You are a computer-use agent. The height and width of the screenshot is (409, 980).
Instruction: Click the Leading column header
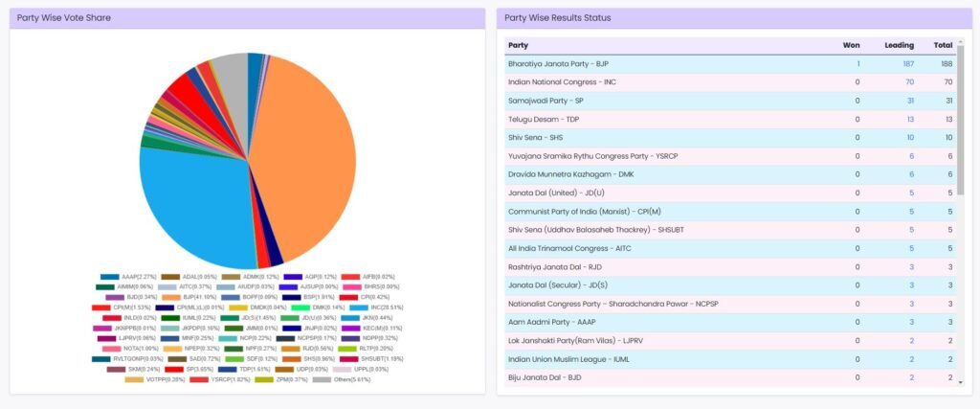coord(899,45)
